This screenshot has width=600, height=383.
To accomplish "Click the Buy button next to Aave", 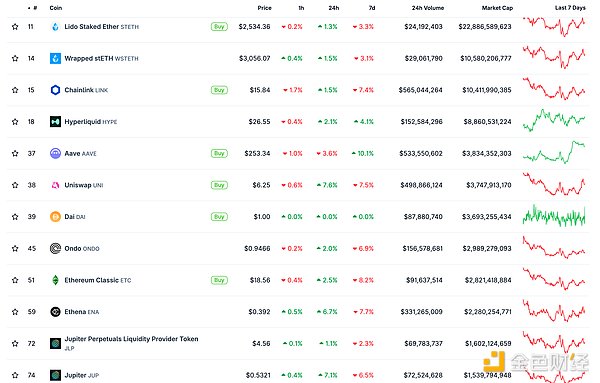I will [x=219, y=153].
